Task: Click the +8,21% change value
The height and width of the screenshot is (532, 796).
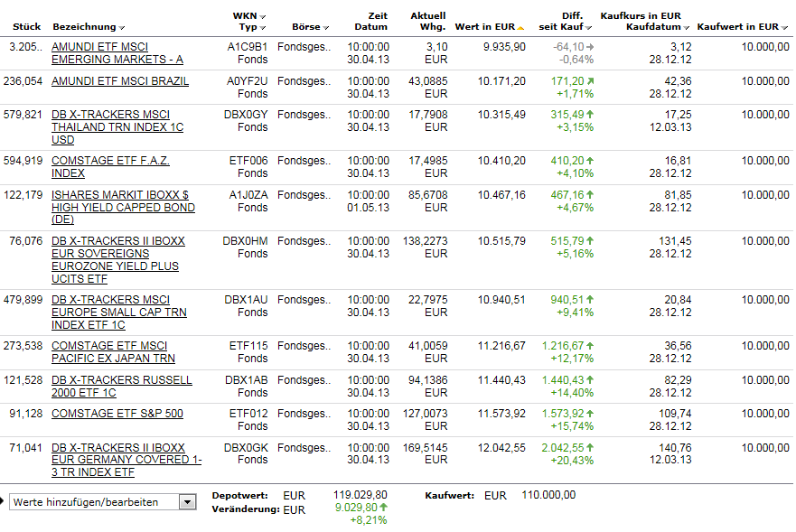Action: click(x=369, y=520)
